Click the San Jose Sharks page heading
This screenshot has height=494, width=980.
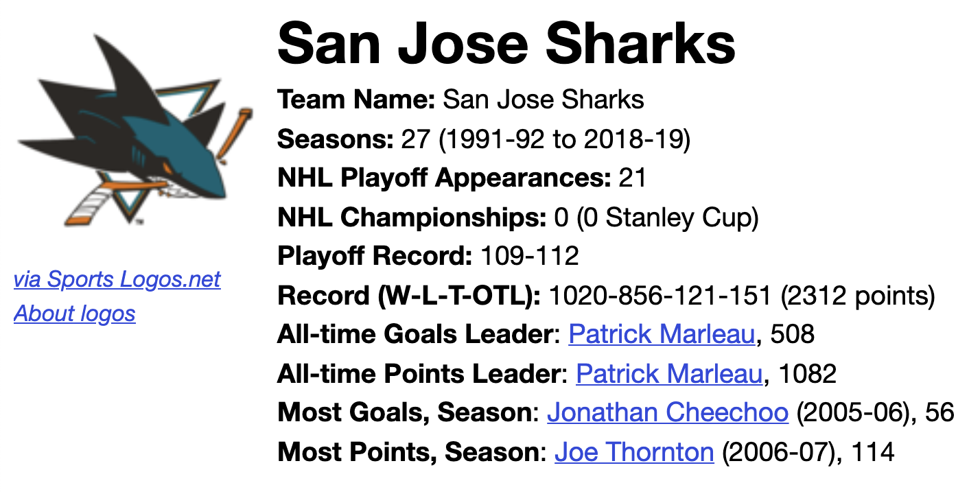(506, 43)
